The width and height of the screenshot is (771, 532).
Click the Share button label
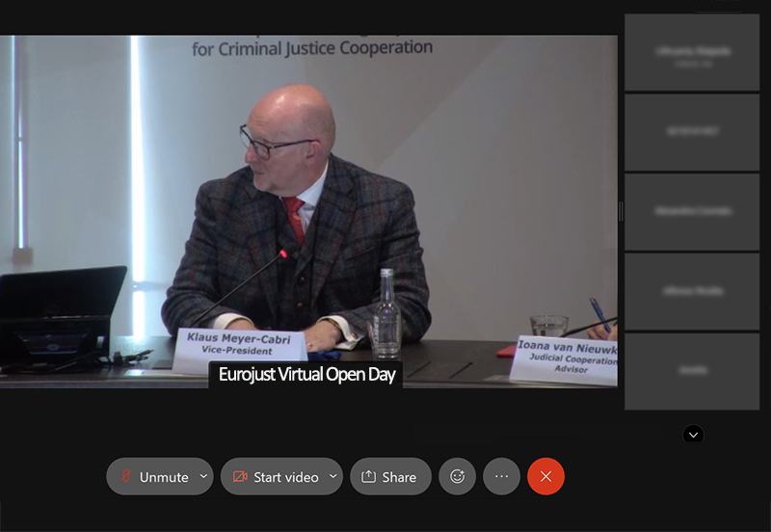399,477
